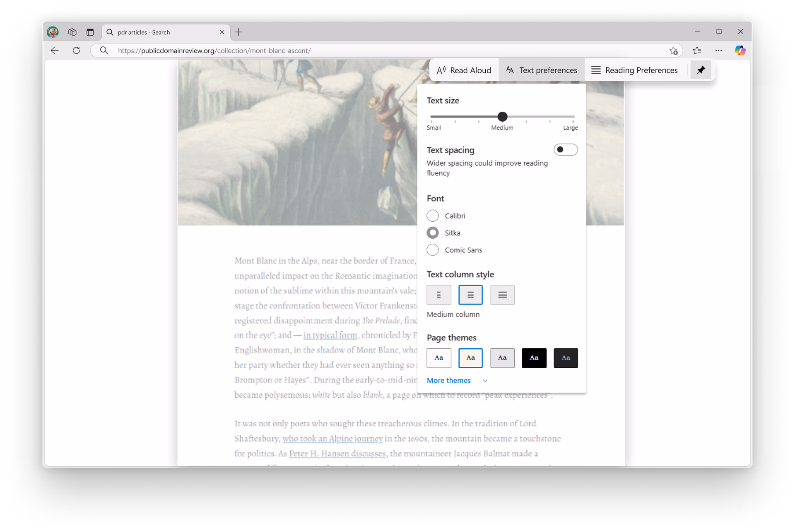
Task: Open the Settings and more menu
Action: tap(718, 50)
